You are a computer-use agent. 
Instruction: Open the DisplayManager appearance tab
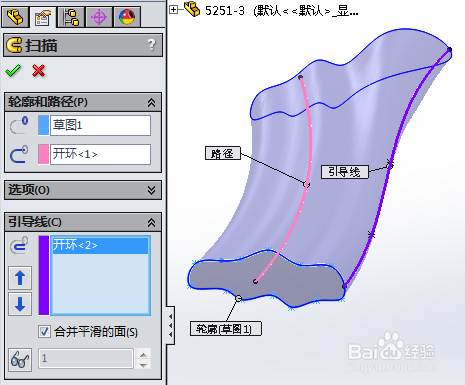[x=127, y=17]
